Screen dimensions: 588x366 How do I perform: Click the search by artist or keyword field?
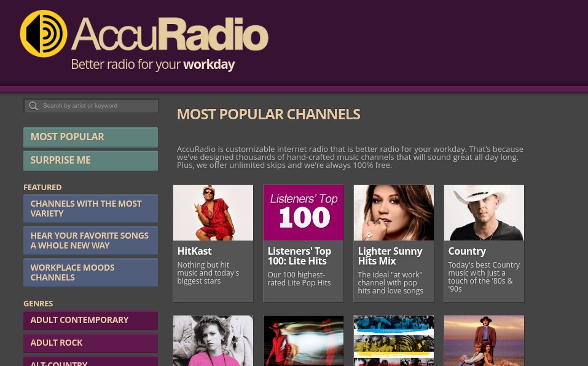tap(91, 106)
